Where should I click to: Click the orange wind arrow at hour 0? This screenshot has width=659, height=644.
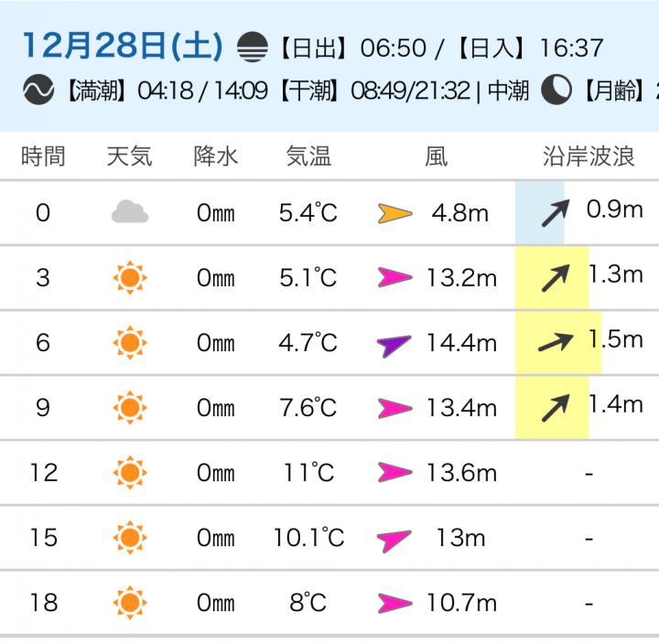[x=395, y=214]
